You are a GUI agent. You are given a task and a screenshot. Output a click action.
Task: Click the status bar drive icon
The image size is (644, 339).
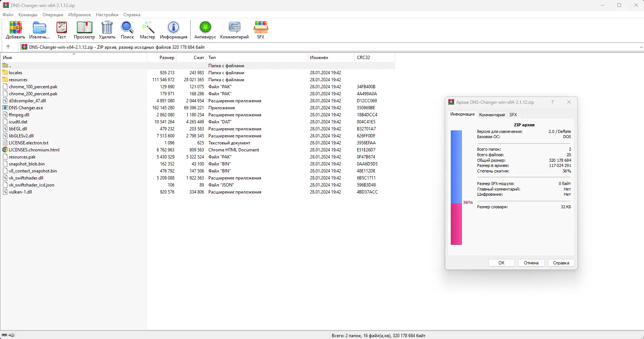[x=4, y=335]
